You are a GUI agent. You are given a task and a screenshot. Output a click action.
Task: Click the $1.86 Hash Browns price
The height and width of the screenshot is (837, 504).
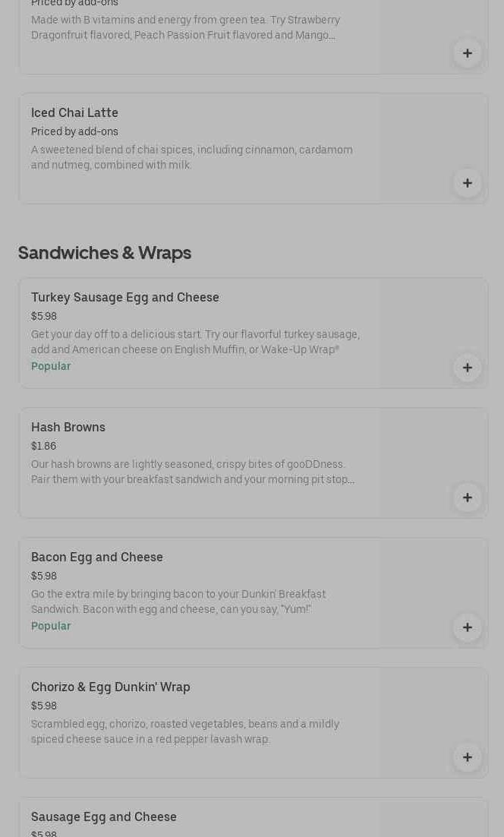(x=43, y=446)
